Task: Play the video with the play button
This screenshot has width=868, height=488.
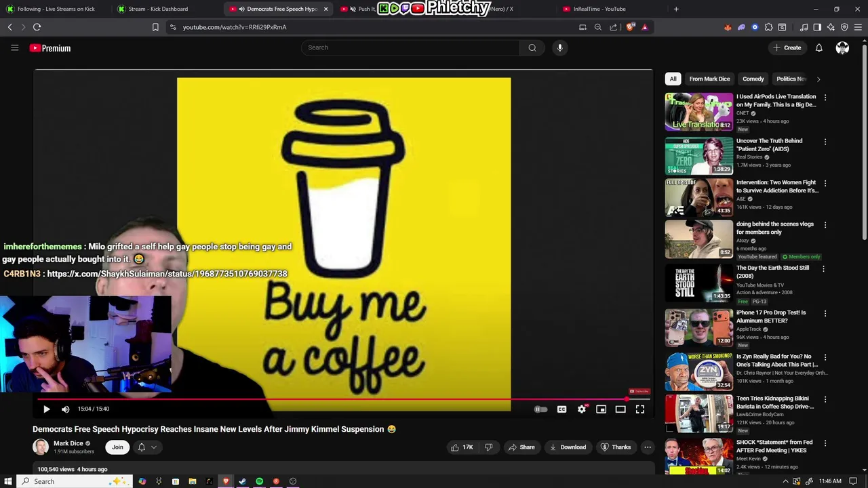Action: (46, 409)
